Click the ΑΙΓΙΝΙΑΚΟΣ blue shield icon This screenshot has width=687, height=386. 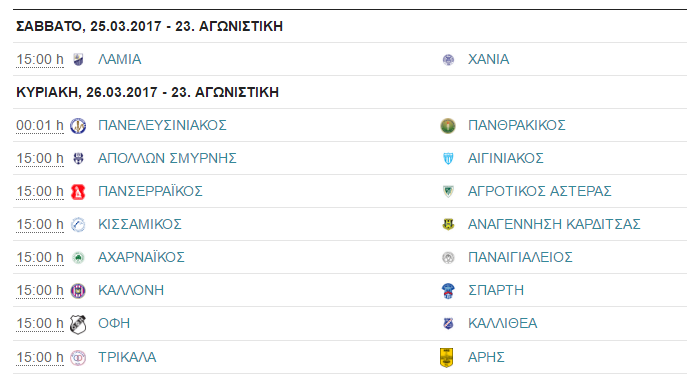pos(448,159)
